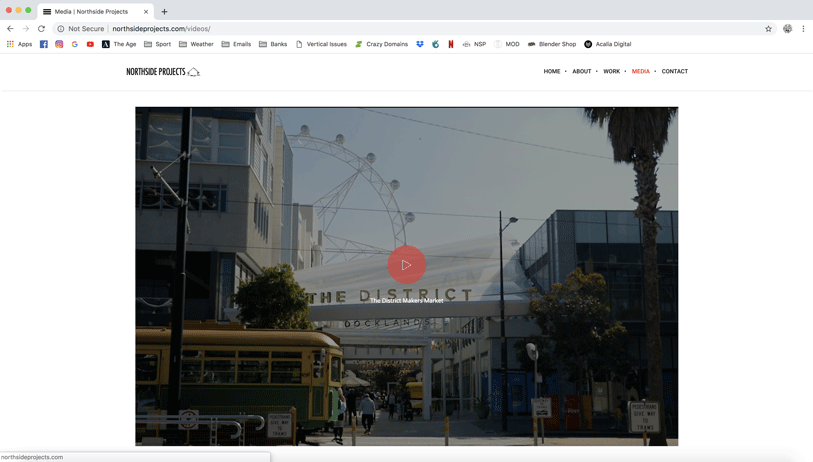Open the Google bookmark icon
Viewport: 813px width, 462px height.
point(75,44)
